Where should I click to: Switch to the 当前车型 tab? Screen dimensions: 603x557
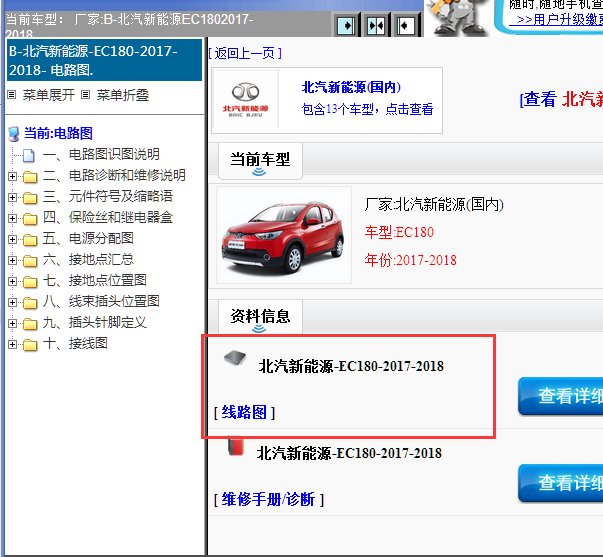click(x=260, y=160)
